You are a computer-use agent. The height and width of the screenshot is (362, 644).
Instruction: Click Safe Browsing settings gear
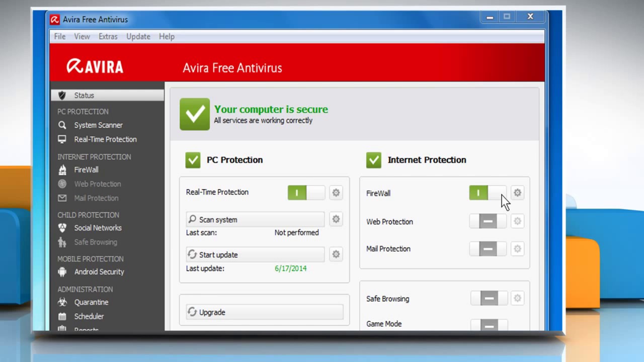tap(517, 298)
